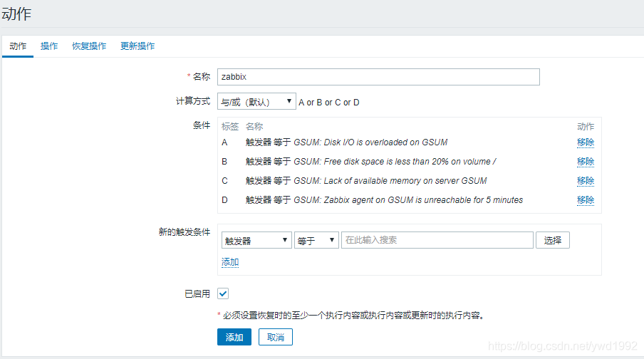Click the 名称 field containing zabbix
644x359 pixels.
tap(378, 77)
